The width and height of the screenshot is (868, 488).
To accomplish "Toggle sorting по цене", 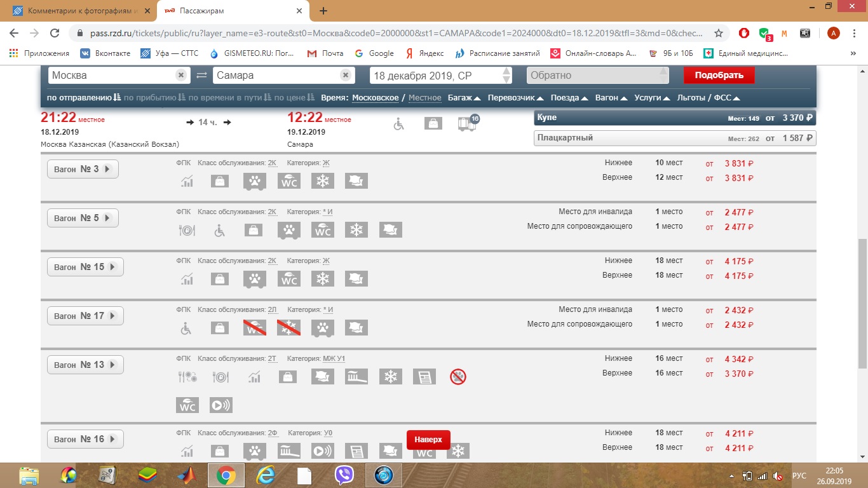I will [294, 98].
